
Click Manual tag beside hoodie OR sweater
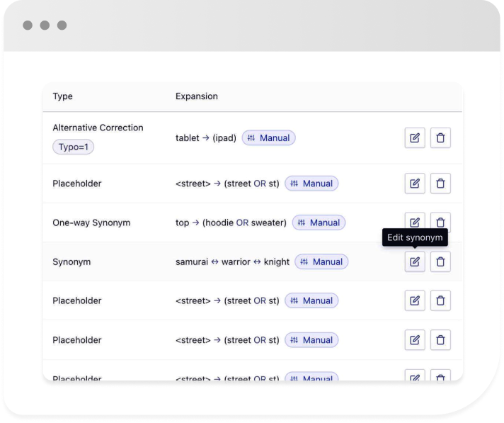(x=319, y=222)
